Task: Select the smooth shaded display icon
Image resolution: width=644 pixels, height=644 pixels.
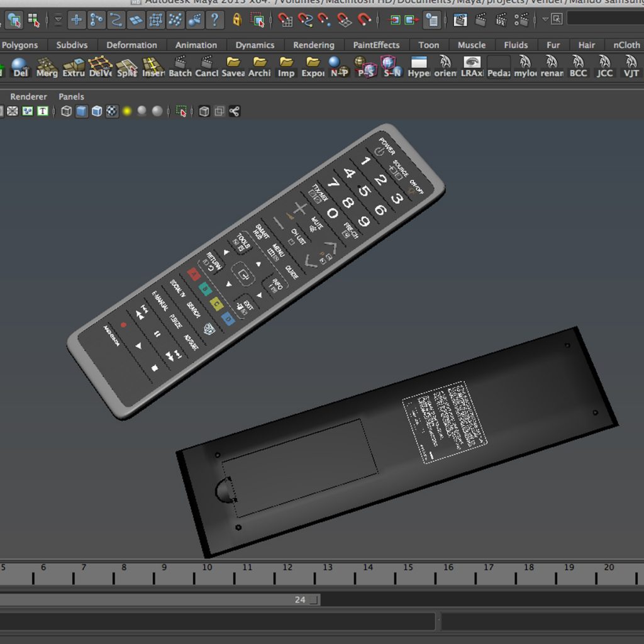Action: click(81, 111)
